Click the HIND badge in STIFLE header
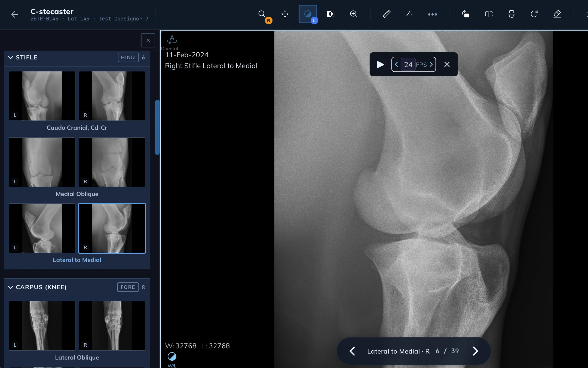Viewport: 588px width, 368px height. tap(128, 58)
